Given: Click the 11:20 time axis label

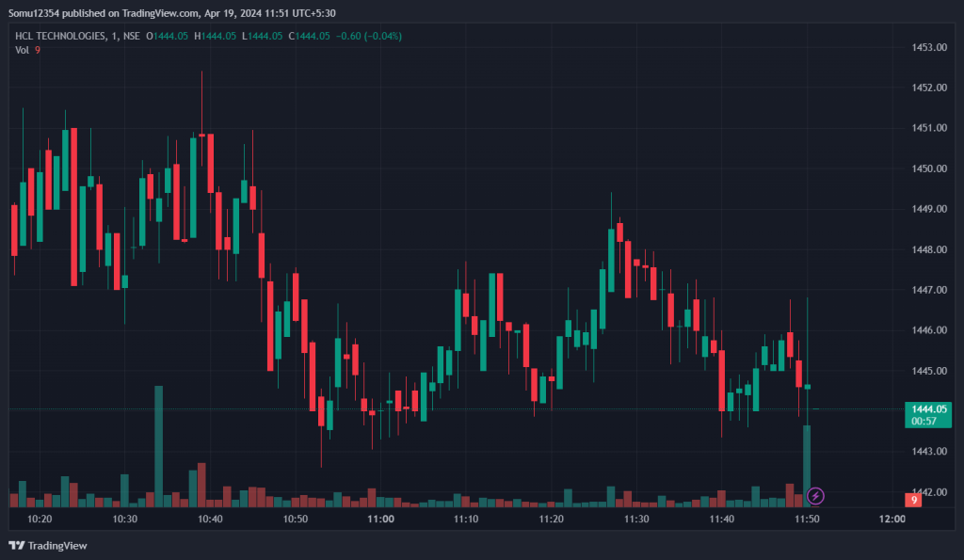Looking at the screenshot, I should point(551,519).
